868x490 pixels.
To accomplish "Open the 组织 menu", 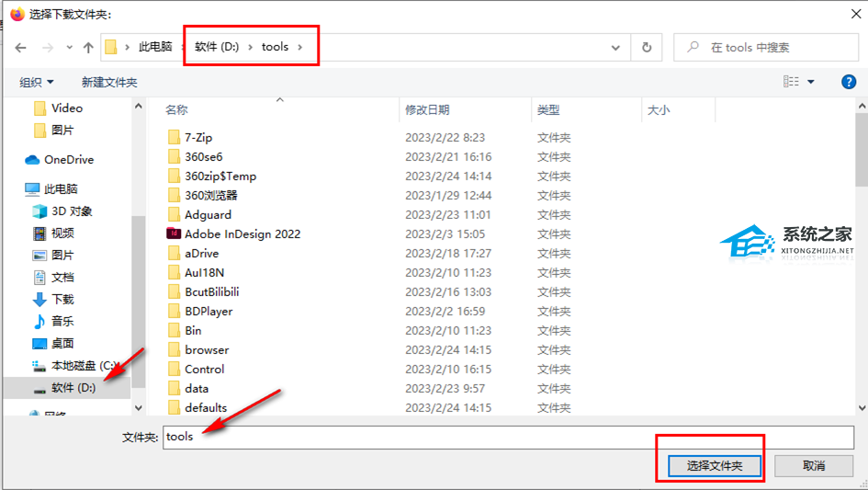I will click(x=37, y=82).
